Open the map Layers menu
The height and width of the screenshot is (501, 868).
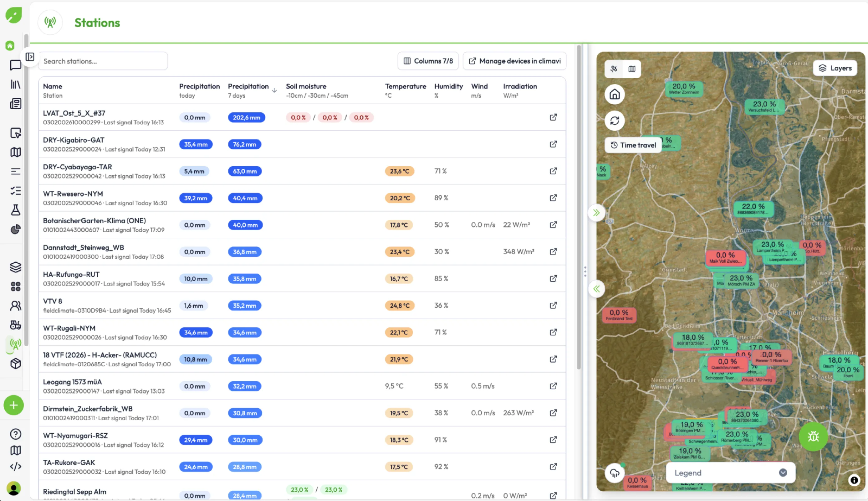[x=835, y=68]
